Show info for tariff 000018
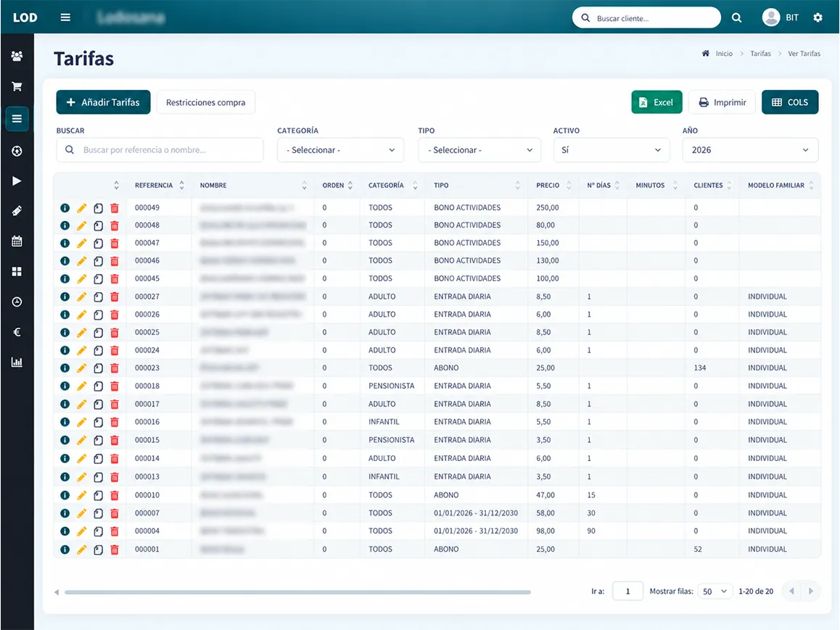 (x=65, y=386)
